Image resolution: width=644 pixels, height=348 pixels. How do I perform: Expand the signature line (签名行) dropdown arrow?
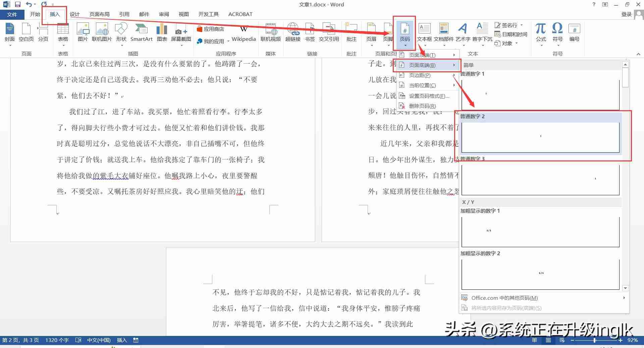(x=522, y=25)
